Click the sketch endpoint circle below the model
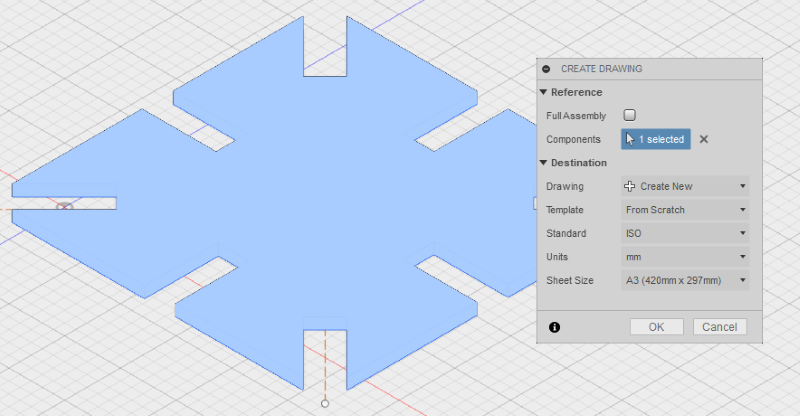This screenshot has width=800, height=416. [325, 404]
